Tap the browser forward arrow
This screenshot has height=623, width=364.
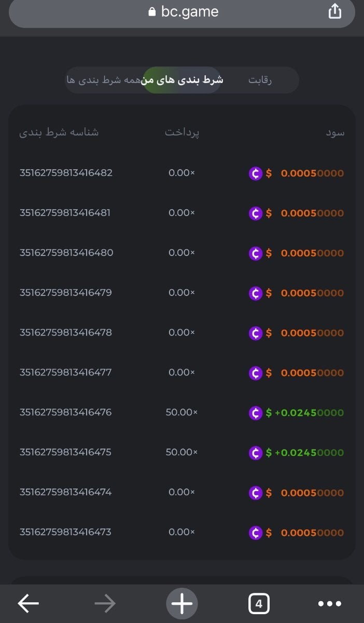click(105, 603)
